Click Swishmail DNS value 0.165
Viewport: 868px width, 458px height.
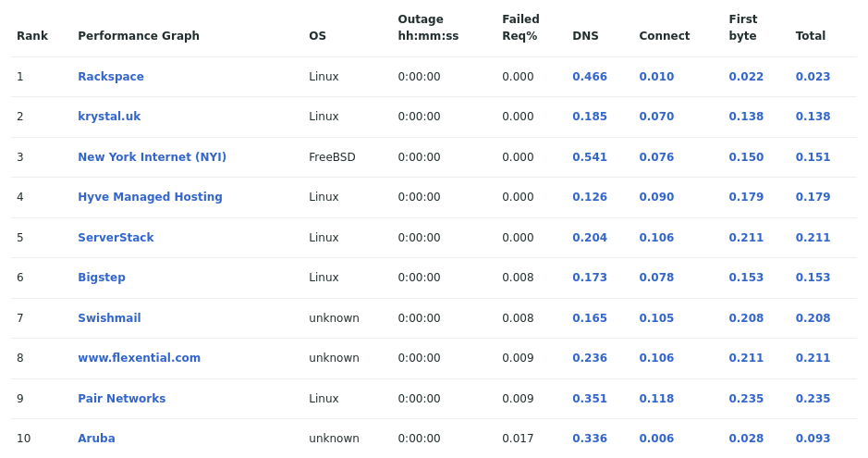[590, 318]
